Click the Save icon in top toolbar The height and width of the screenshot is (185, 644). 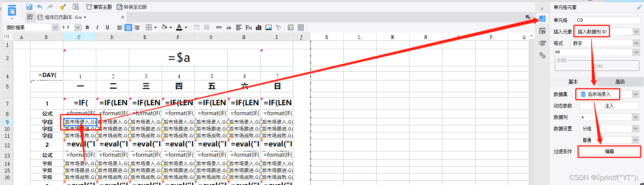tap(29, 7)
